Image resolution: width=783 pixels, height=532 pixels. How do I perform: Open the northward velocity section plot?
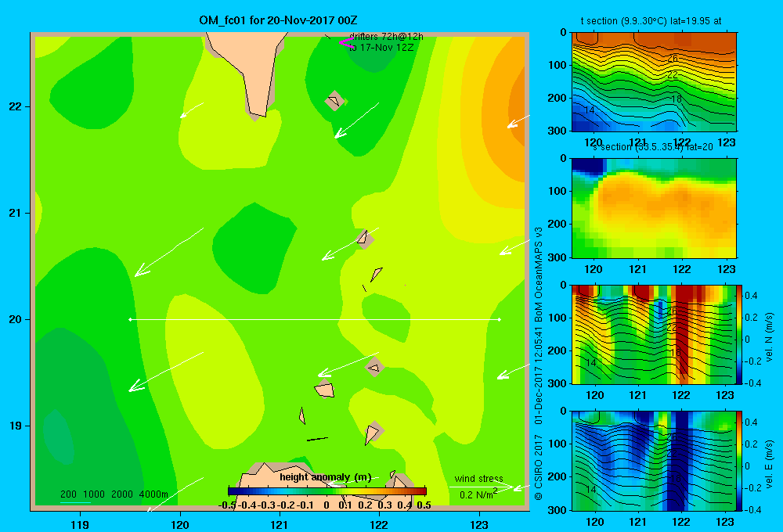(654, 334)
